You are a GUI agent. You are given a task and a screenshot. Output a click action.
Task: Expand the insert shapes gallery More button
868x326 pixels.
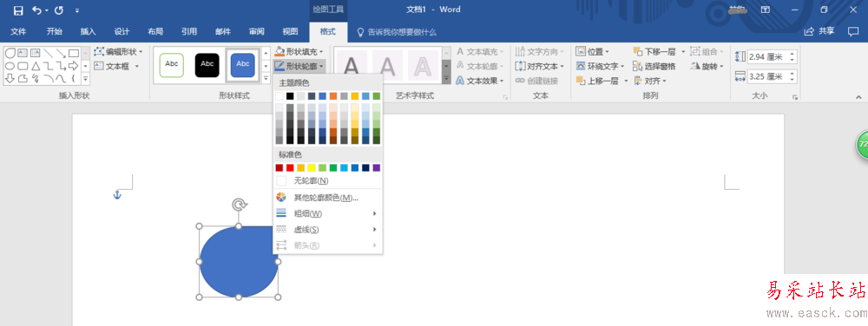coord(85,79)
